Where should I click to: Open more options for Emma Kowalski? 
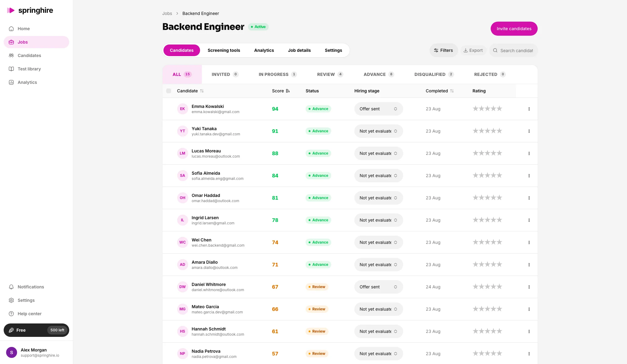tap(529, 109)
